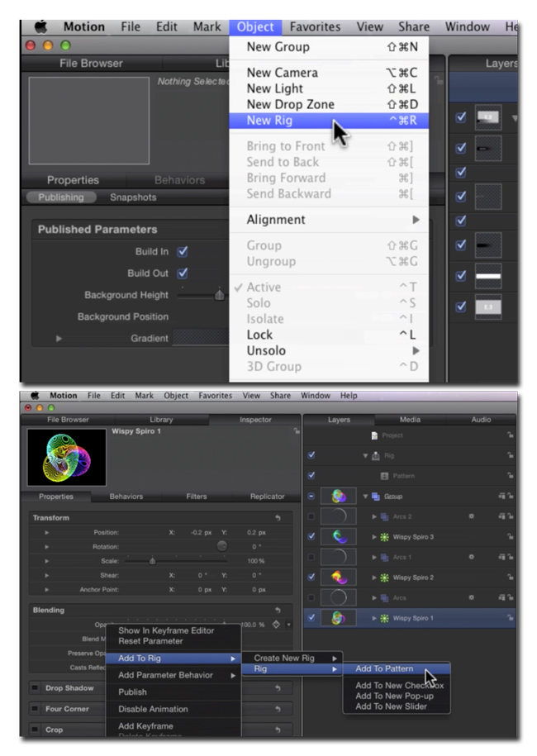
Task: Toggle lock icon on Rig row
Action: 510,455
